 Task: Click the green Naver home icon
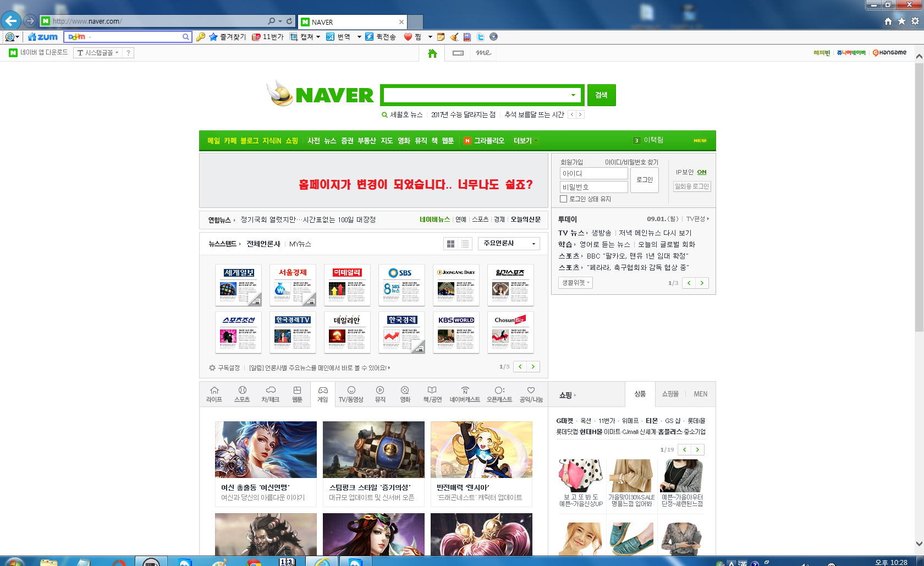click(432, 53)
